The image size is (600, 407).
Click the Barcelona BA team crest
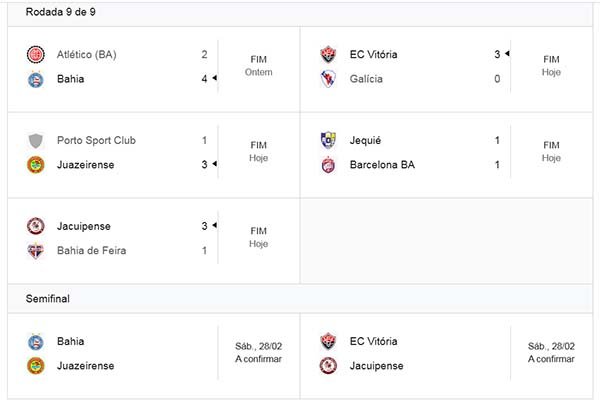point(328,165)
